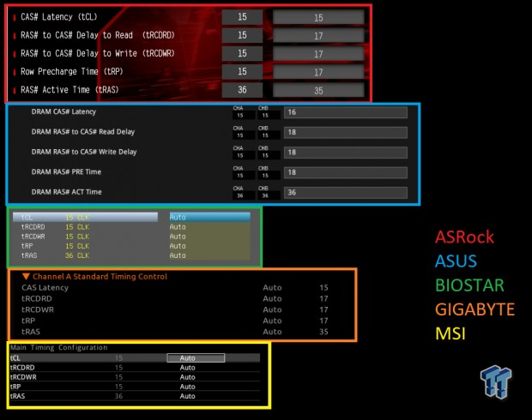Edit the ASRock tRCDWR value field
The width and height of the screenshot is (532, 420).
[318, 53]
